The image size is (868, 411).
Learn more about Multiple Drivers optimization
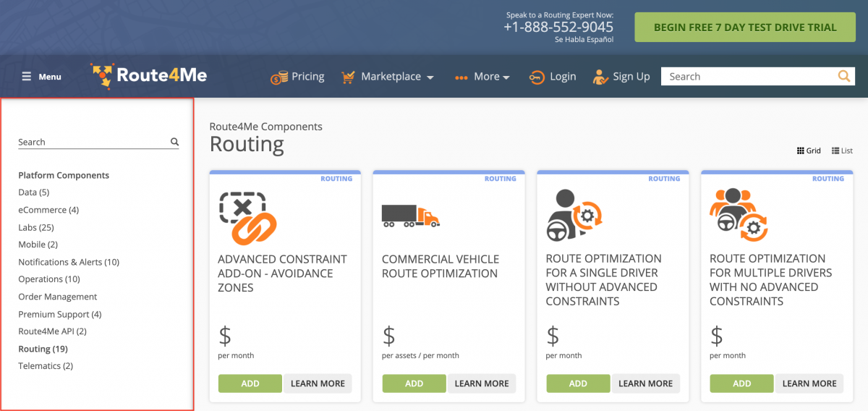point(809,384)
